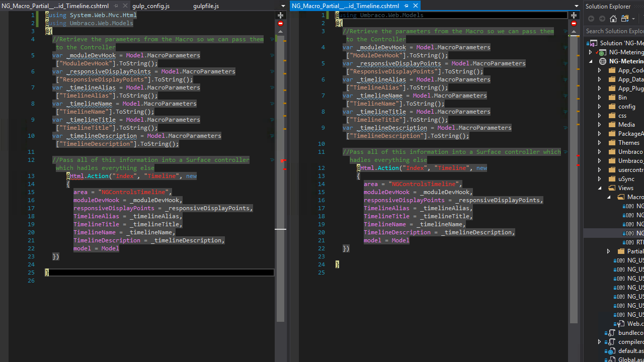Click the split-view icon above the left editor scrollbar
Screen dimensions: 644x362
point(280,15)
